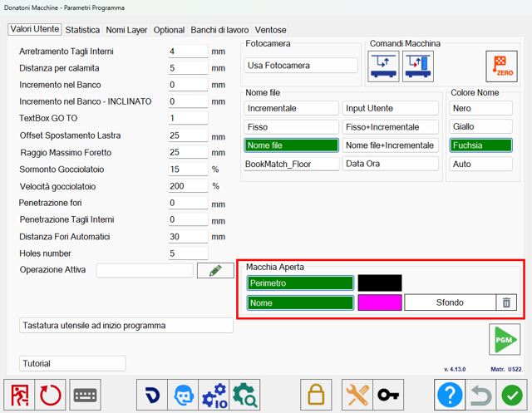Switch to the Statistica tab
This screenshot has height=413, width=532.
[82, 30]
